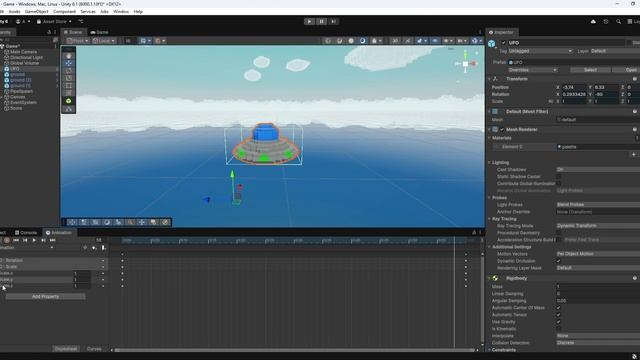Click the animation timeline horizontal scrollbar
The width and height of the screenshot is (640, 360).
pos(295,350)
